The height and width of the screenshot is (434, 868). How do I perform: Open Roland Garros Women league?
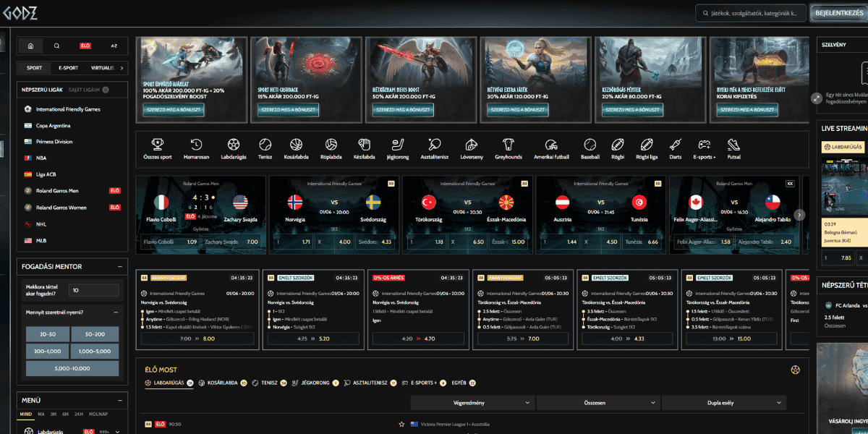[x=61, y=208]
